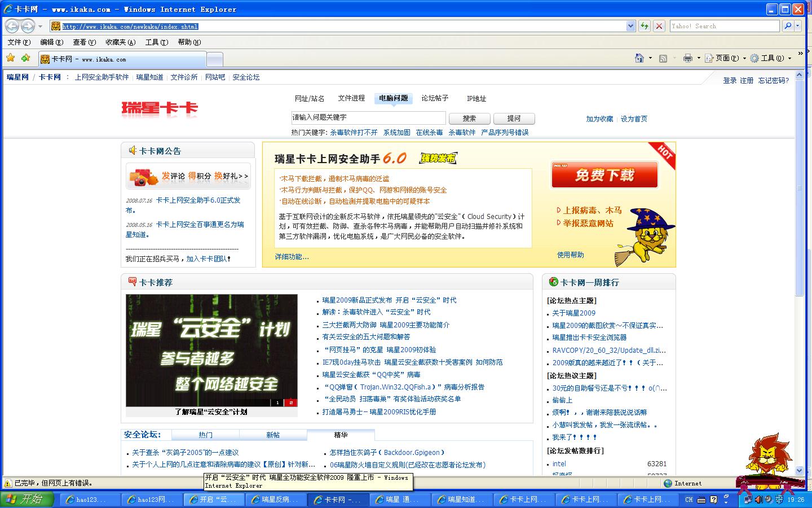Image resolution: width=812 pixels, height=508 pixels.
Task: Select the 网址/站名 search category tab
Action: [310, 98]
